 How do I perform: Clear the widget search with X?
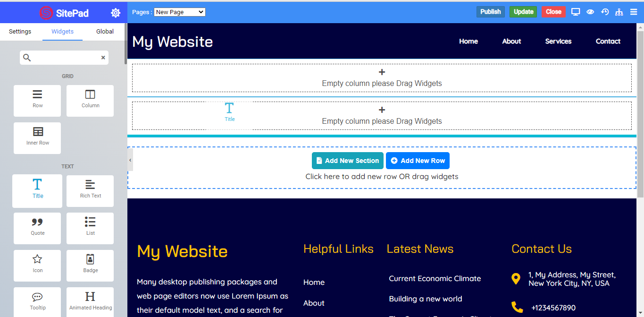coord(103,58)
